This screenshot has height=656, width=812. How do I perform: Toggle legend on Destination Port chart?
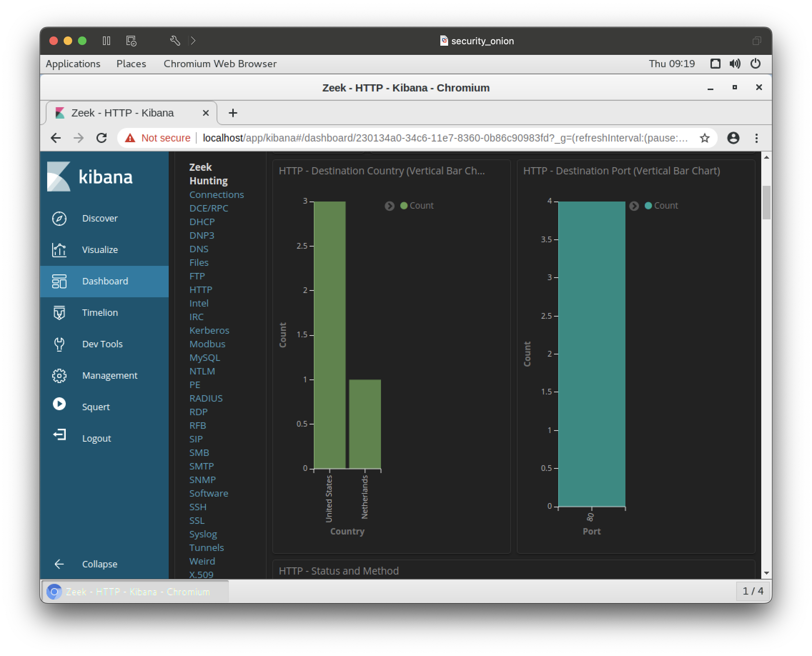click(634, 205)
